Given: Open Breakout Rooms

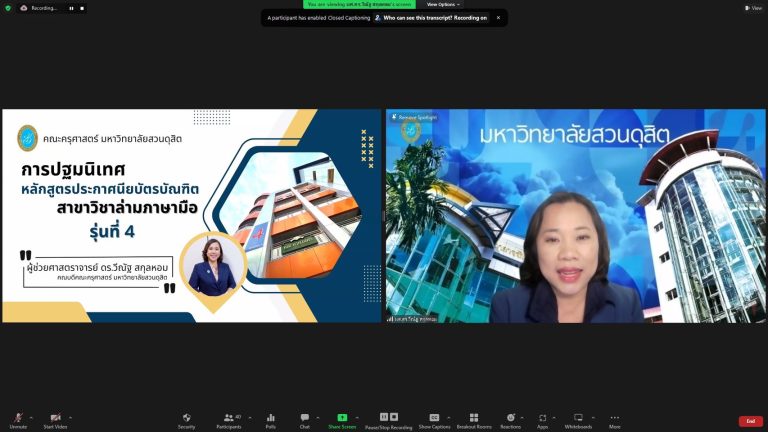Looking at the screenshot, I should point(474,420).
